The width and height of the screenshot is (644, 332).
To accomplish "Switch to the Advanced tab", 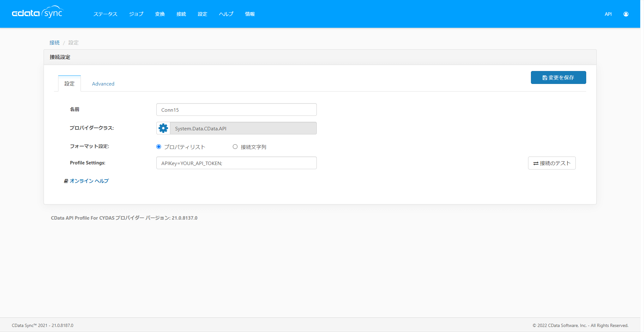I will point(103,84).
